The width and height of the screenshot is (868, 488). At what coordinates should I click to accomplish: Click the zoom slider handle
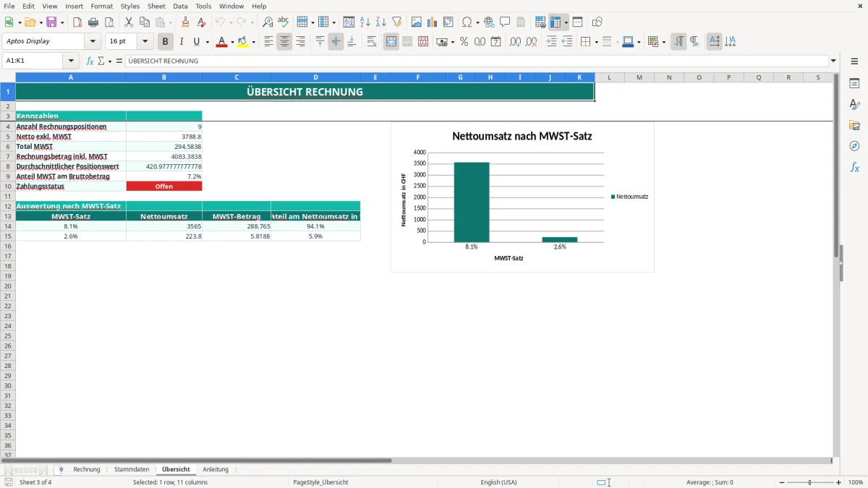pos(810,482)
